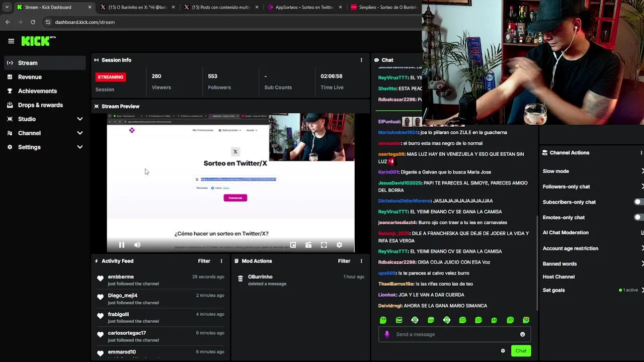The width and height of the screenshot is (644, 362).
Task: Open Slow mode options arrow
Action: [642, 171]
